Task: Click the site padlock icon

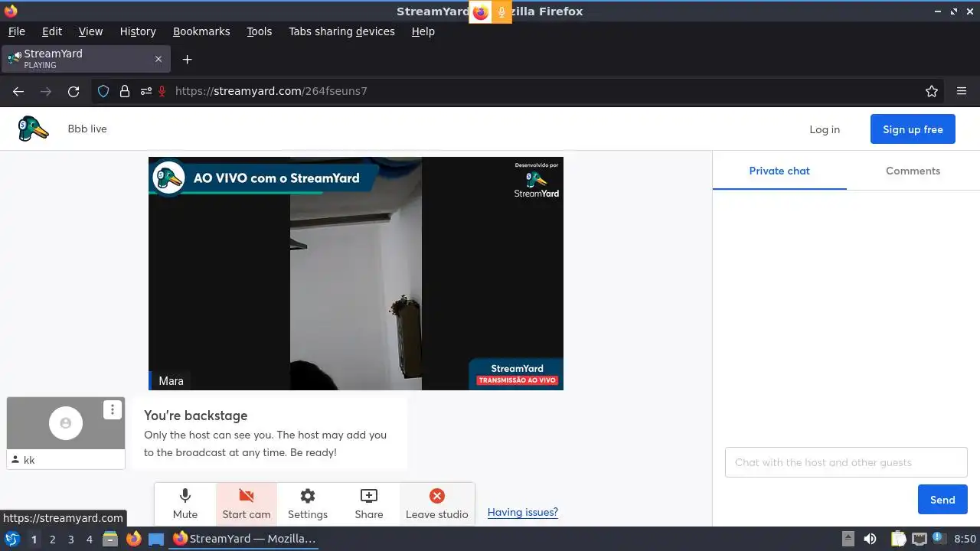Action: click(x=125, y=91)
